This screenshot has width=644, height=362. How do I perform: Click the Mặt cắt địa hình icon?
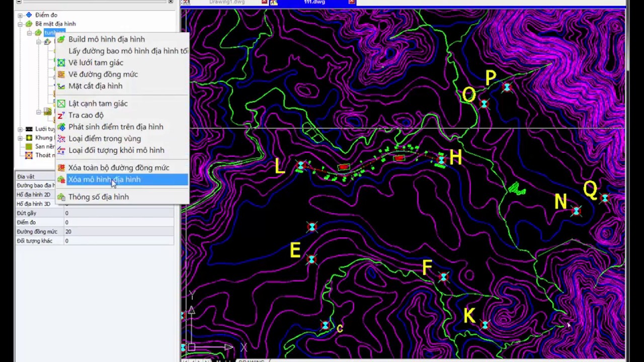[61, 86]
